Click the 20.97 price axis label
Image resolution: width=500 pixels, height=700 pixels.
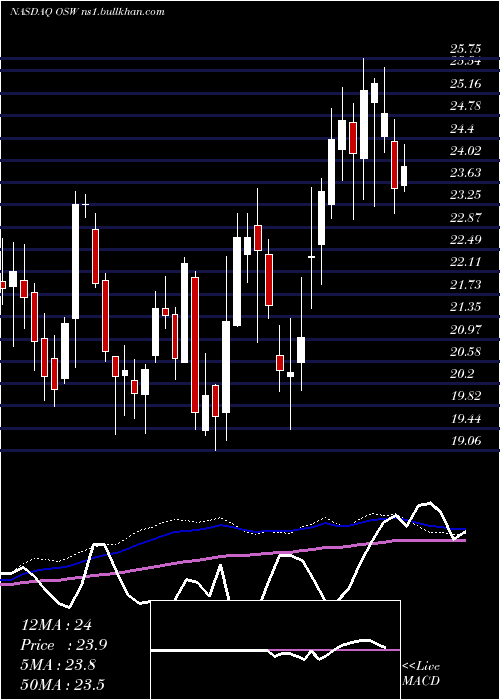(x=466, y=329)
